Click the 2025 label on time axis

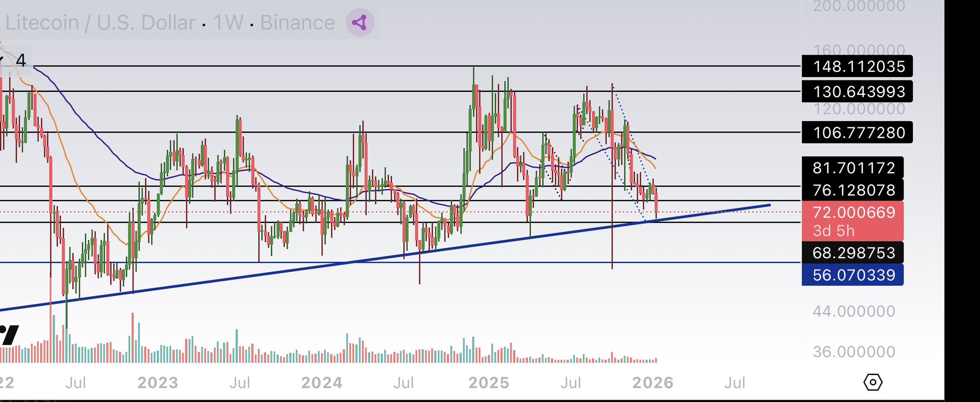[x=489, y=383]
